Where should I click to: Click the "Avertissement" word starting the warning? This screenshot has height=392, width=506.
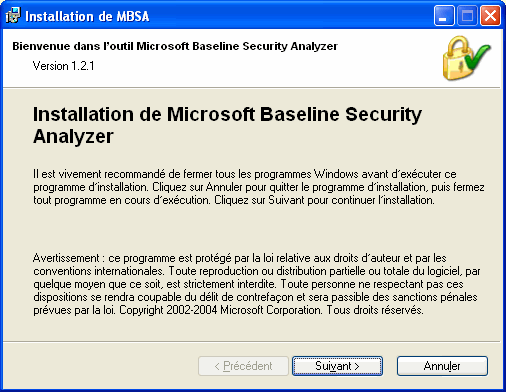click(66, 258)
